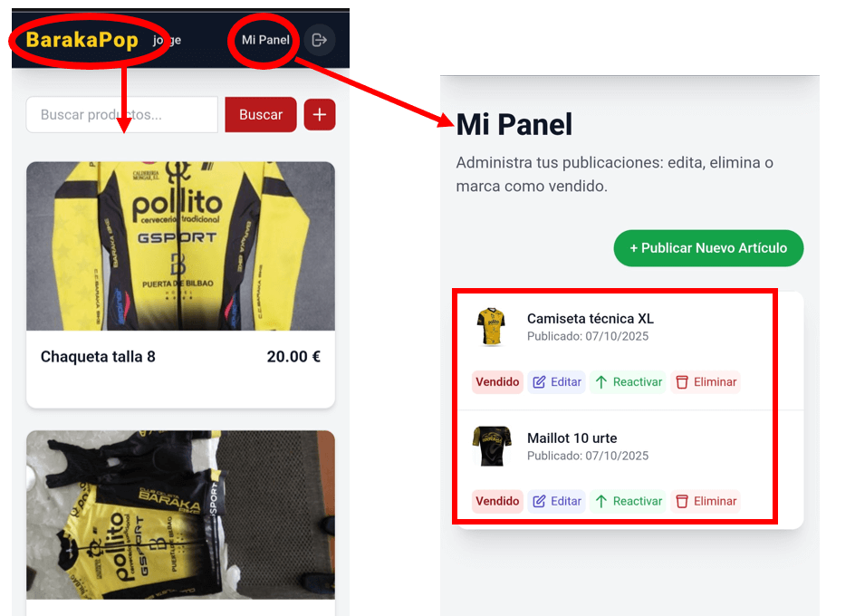The image size is (855, 616).
Task: Click Camiseta técnica XL thumbnail image
Action: pyautogui.click(x=491, y=327)
